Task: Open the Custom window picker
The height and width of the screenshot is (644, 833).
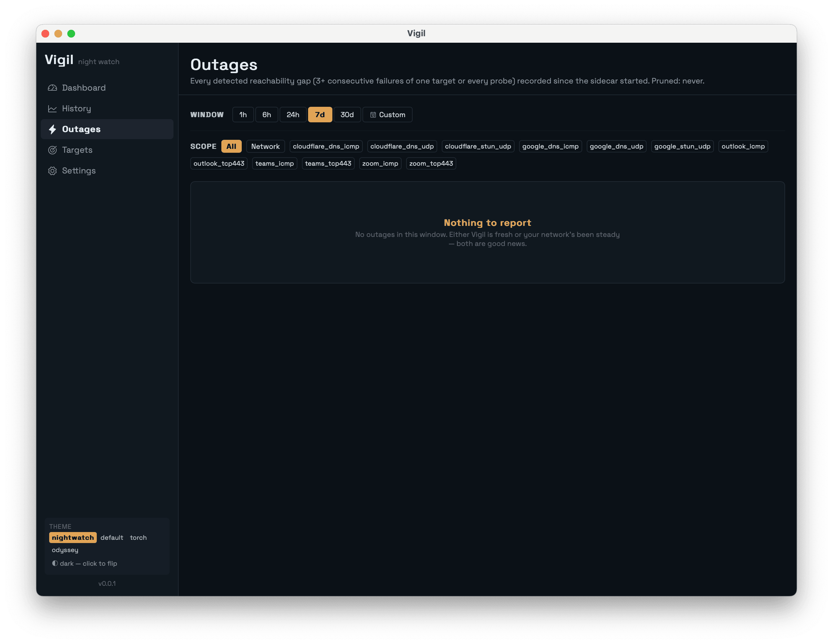Action: coord(387,115)
